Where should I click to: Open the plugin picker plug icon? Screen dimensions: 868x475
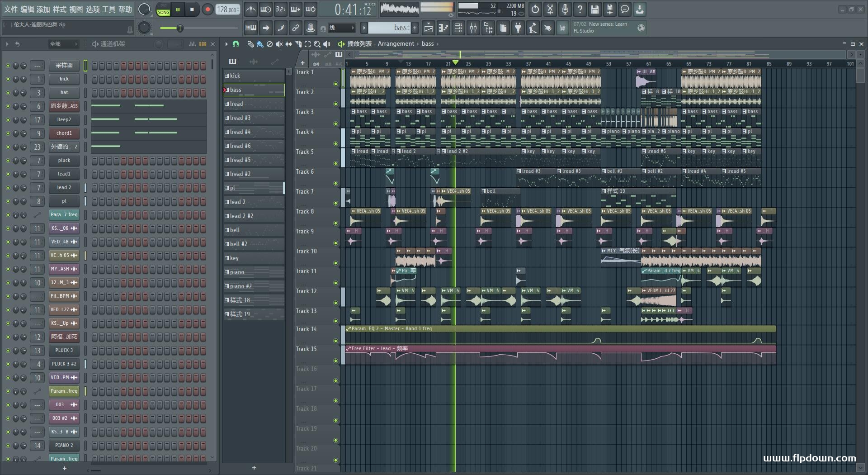click(x=518, y=28)
